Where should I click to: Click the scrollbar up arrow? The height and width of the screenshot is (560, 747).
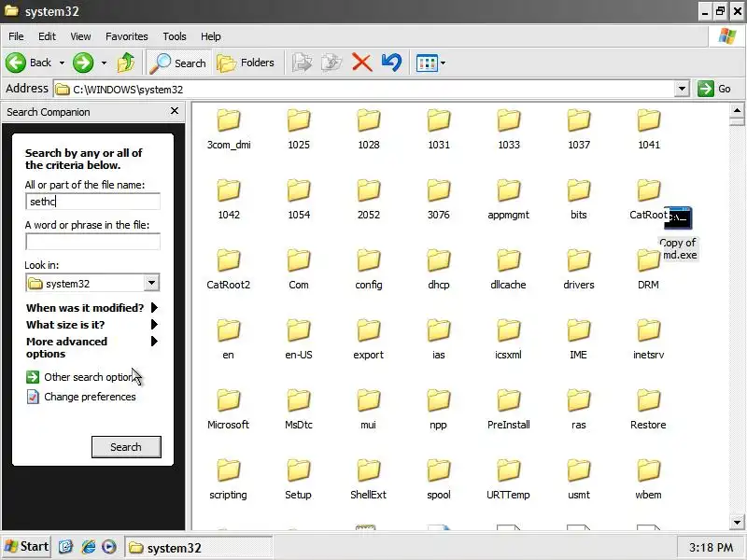(737, 110)
